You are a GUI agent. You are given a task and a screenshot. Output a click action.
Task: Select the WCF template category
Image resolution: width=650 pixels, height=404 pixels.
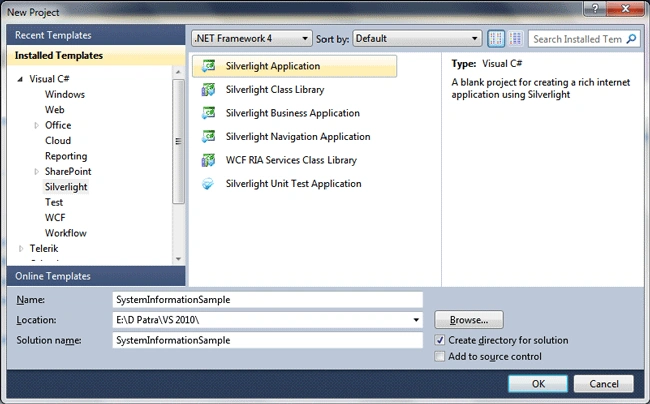click(55, 218)
